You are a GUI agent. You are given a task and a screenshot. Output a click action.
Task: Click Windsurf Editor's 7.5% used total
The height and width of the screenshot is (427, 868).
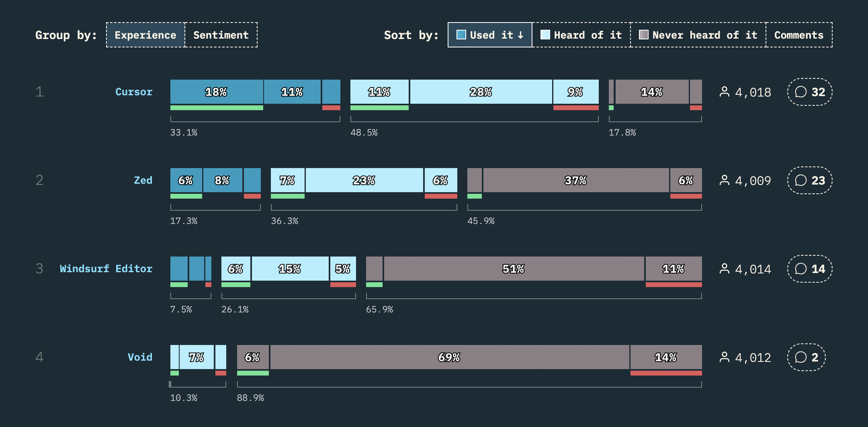point(181,310)
